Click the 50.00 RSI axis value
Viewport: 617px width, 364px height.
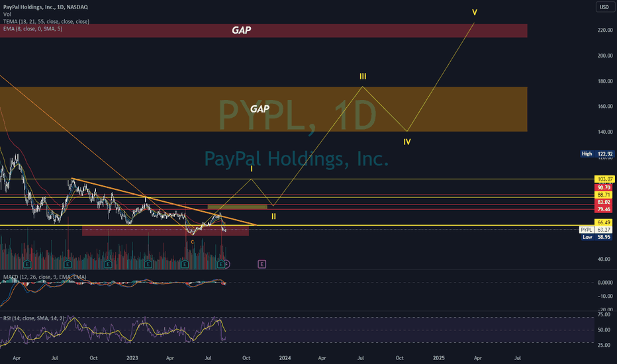pyautogui.click(x=604, y=330)
